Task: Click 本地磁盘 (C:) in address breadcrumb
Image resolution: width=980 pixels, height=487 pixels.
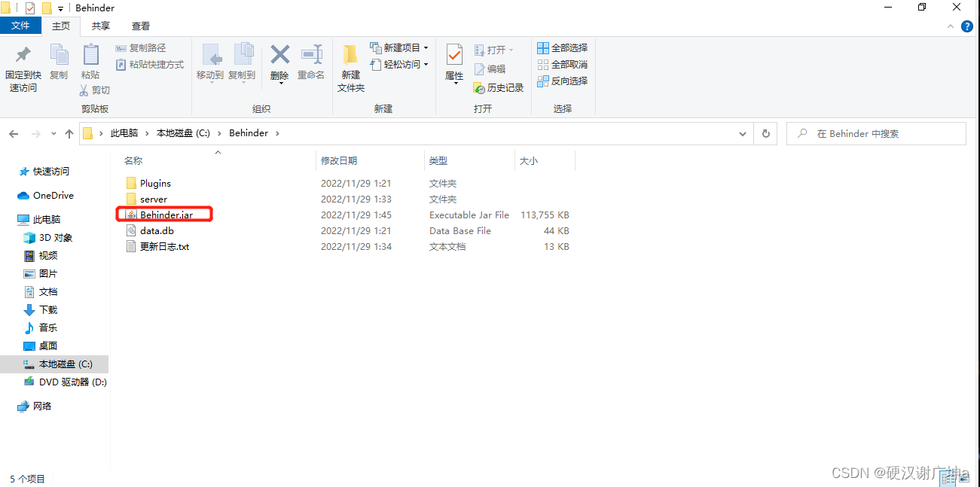Action: [183, 133]
